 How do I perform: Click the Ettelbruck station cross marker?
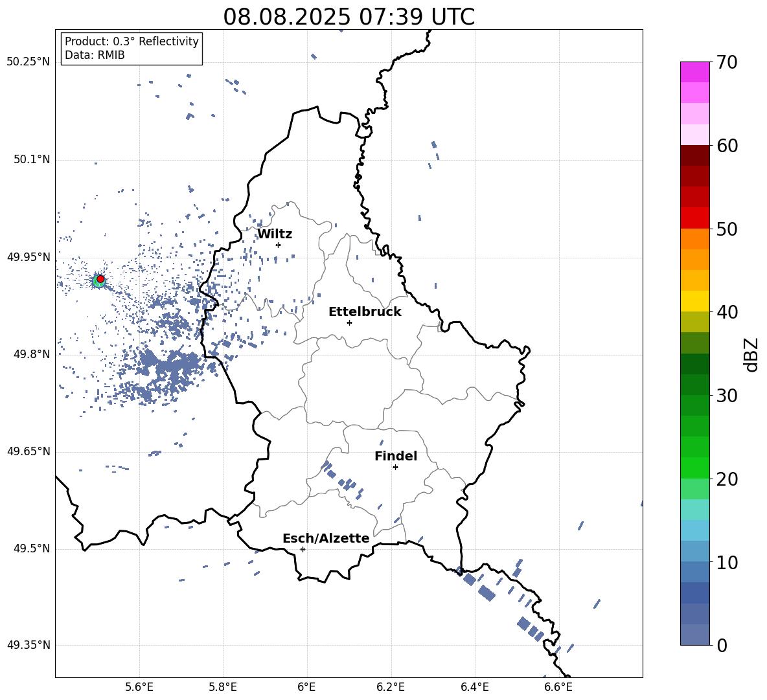pos(349,322)
